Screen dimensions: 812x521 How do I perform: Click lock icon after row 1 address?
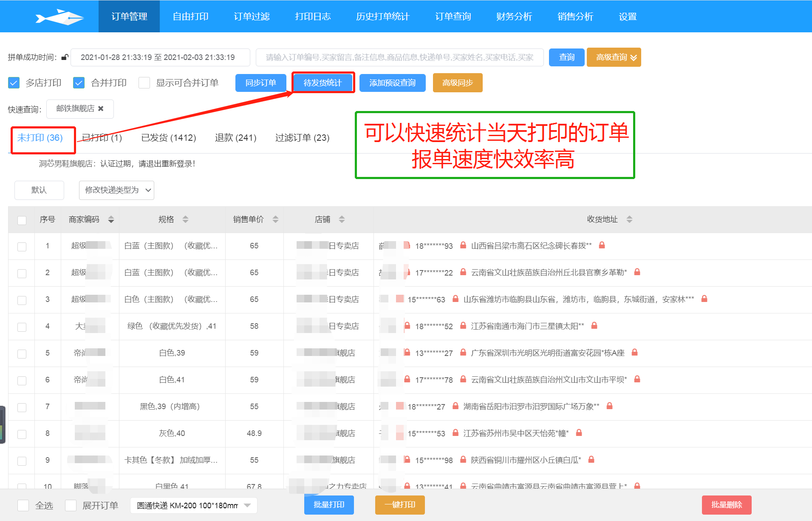[x=602, y=245]
